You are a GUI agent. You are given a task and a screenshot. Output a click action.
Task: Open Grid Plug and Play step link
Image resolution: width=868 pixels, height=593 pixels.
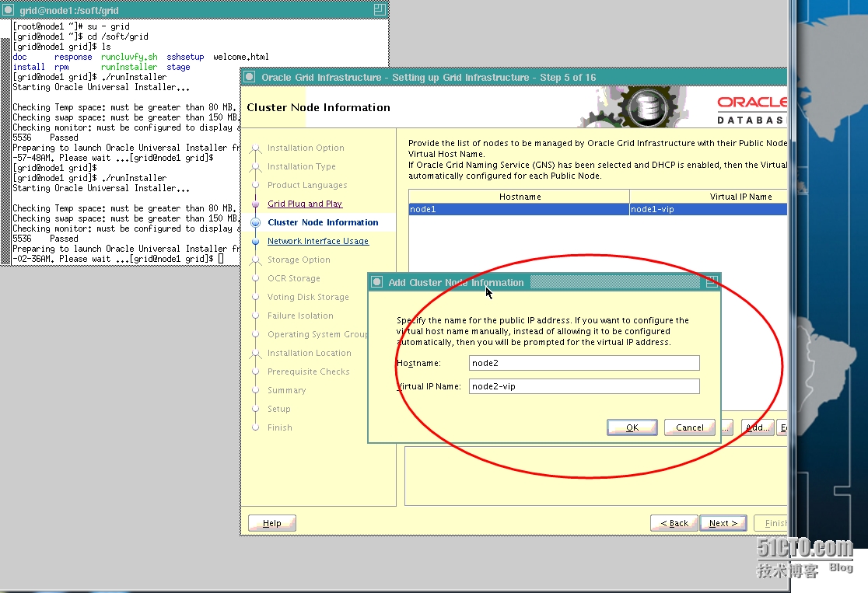click(x=304, y=204)
